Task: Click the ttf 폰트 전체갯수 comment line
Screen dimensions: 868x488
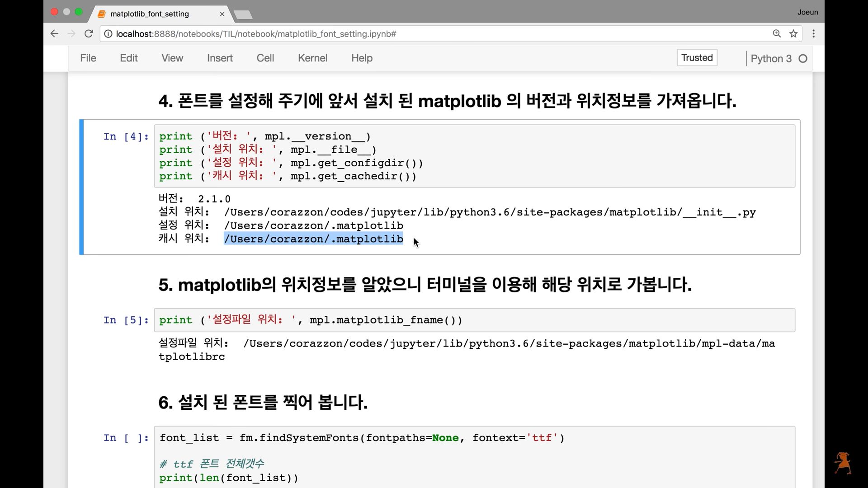Action: [x=212, y=464]
